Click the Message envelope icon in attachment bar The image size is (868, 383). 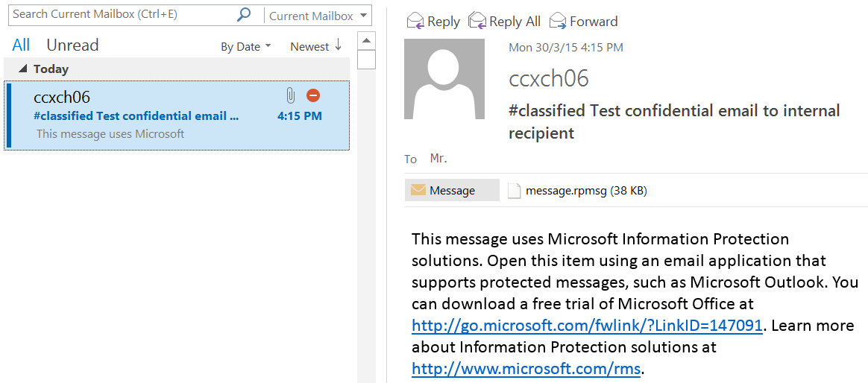[x=418, y=190]
